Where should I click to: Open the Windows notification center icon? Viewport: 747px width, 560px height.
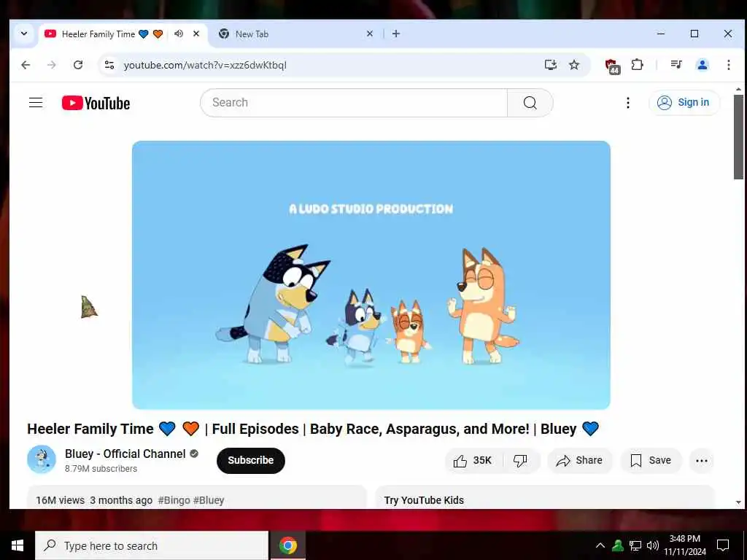[723, 545]
